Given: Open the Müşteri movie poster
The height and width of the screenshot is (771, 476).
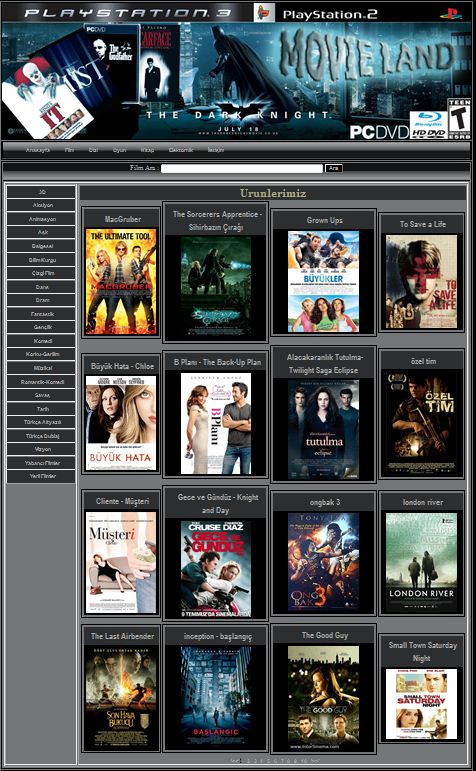Looking at the screenshot, I should [x=121, y=563].
